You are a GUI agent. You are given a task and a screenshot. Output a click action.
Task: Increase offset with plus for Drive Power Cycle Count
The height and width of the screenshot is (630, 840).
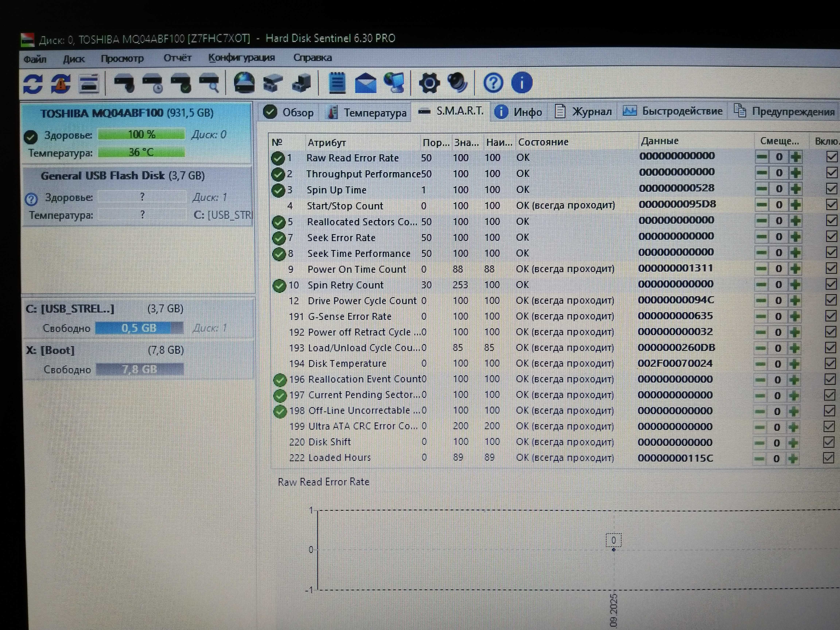point(794,300)
